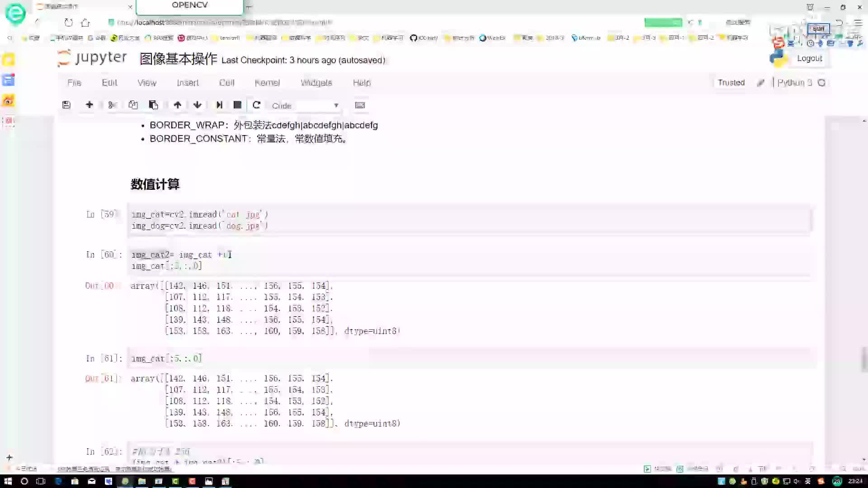The width and height of the screenshot is (868, 488).
Task: Click the taskbar clock showing 23:24
Action: (x=855, y=481)
